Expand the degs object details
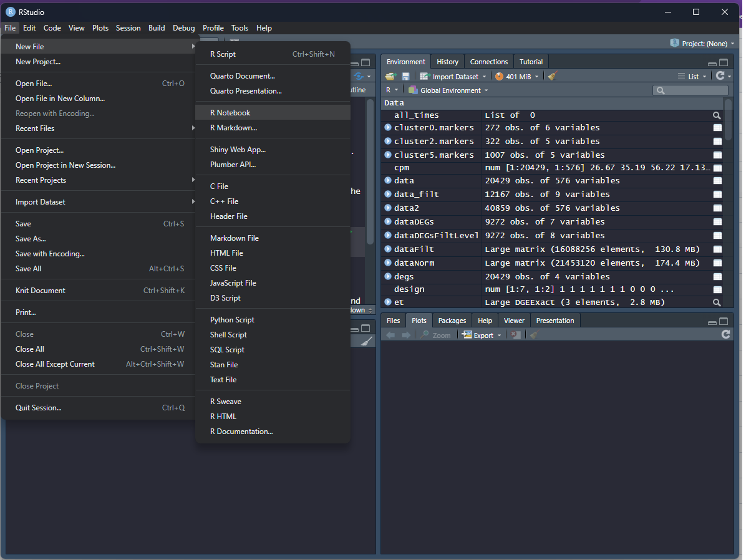Screen dimensions: 746x560 tap(388, 276)
